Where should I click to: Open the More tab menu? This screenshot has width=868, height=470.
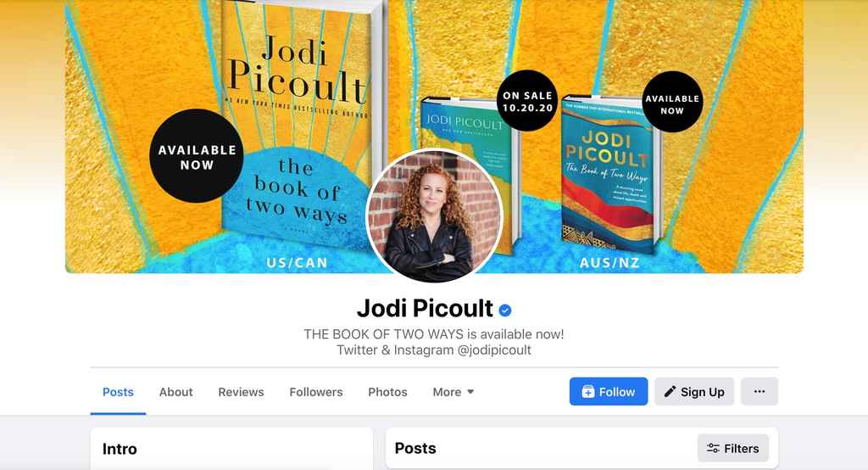tap(453, 392)
